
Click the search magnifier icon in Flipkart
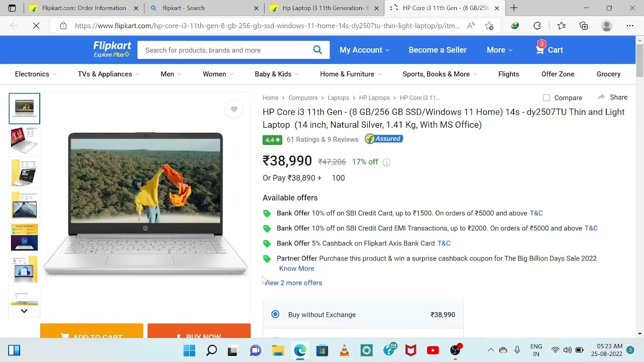317,50
